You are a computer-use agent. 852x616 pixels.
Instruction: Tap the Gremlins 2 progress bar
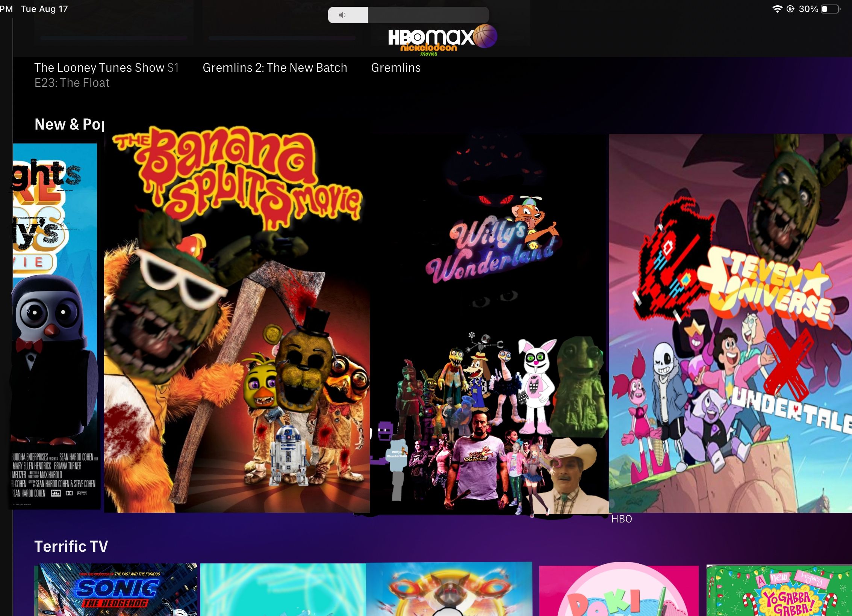point(282,38)
